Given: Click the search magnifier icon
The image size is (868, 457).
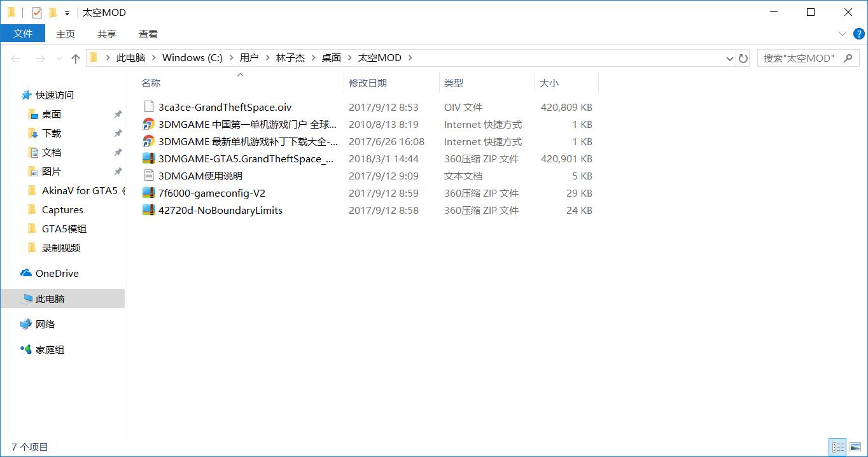Looking at the screenshot, I should [848, 57].
